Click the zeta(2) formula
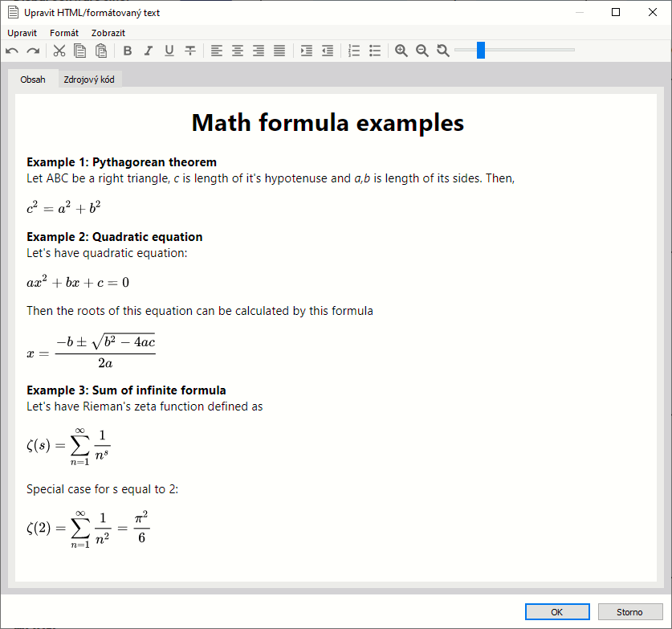The width and height of the screenshot is (672, 629). click(88, 529)
